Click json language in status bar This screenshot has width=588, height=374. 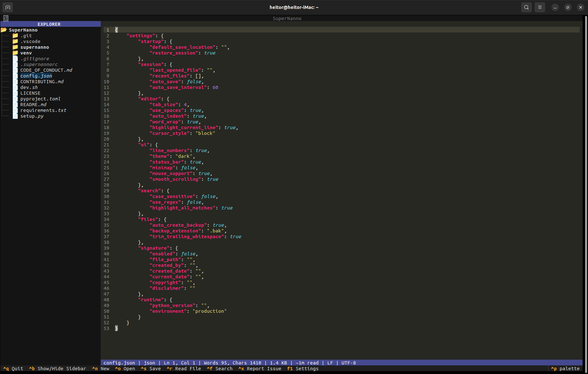(149, 363)
